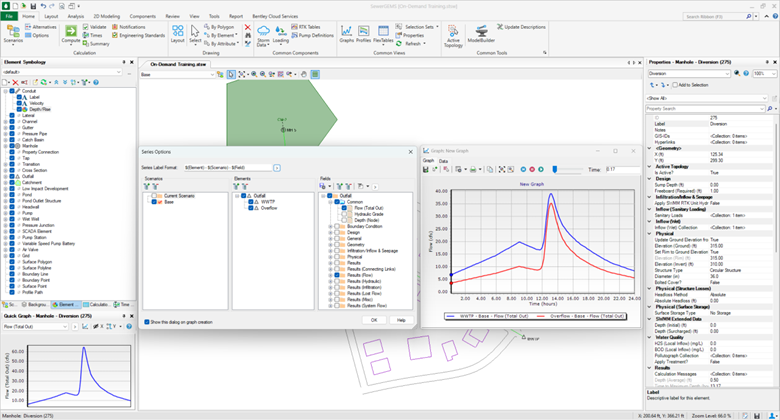Click the red Delete icon in Element Symbology toolbar
Image resolution: width=780 pixels, height=420 pixels.
[15, 82]
